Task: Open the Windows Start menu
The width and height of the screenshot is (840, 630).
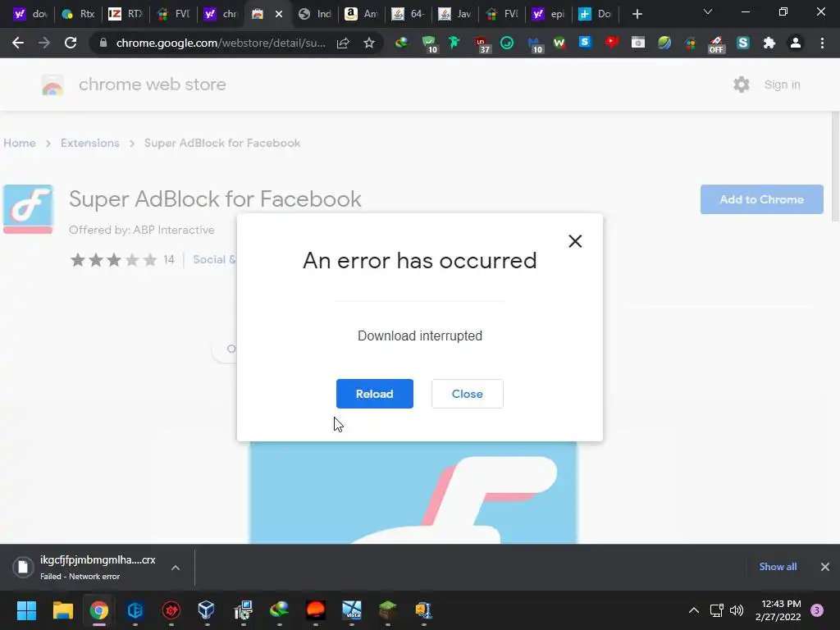Action: pos(26,610)
